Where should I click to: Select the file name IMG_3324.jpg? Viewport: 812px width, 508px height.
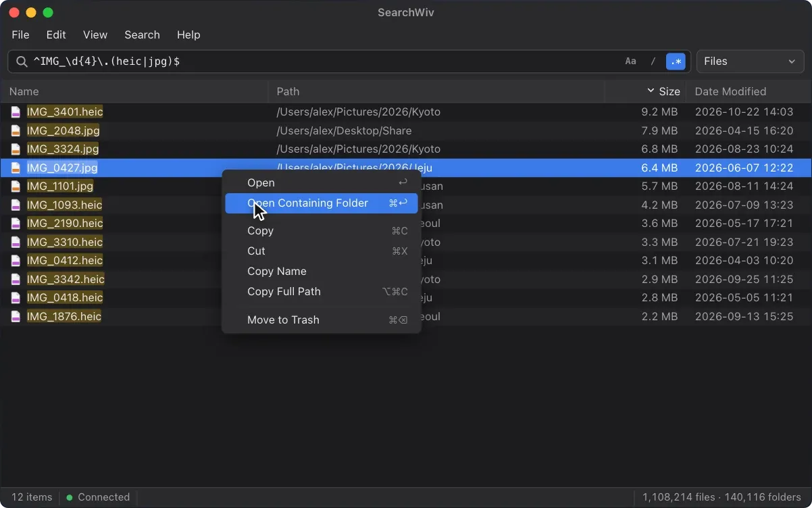click(x=63, y=149)
